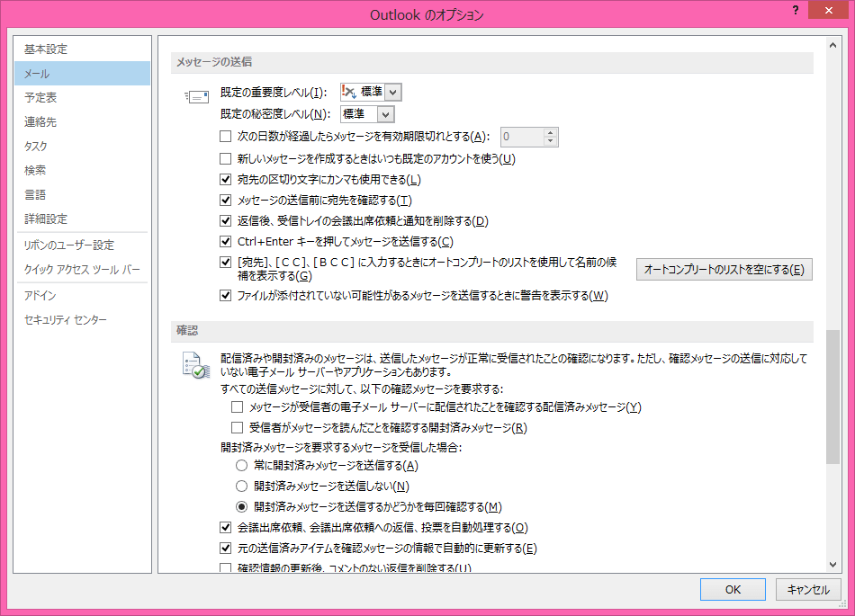Uncheck the missing attachment warning checkbox
The height and width of the screenshot is (616, 855).
[x=225, y=295]
